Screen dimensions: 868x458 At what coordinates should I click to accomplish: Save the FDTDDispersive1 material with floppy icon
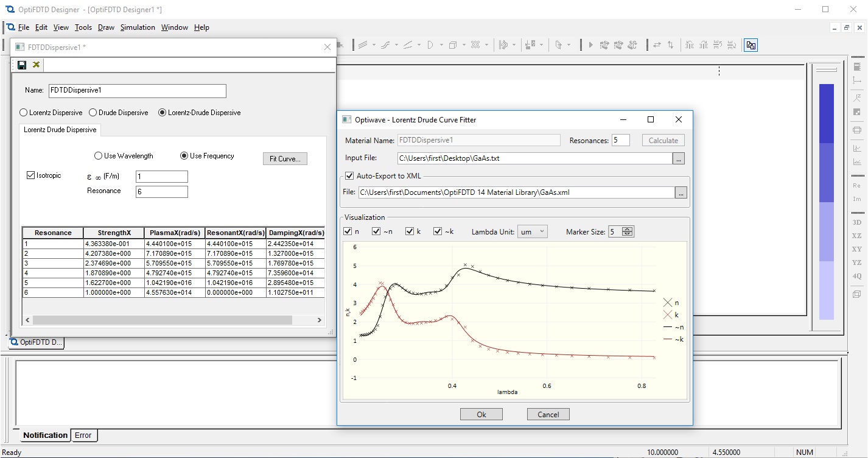22,65
